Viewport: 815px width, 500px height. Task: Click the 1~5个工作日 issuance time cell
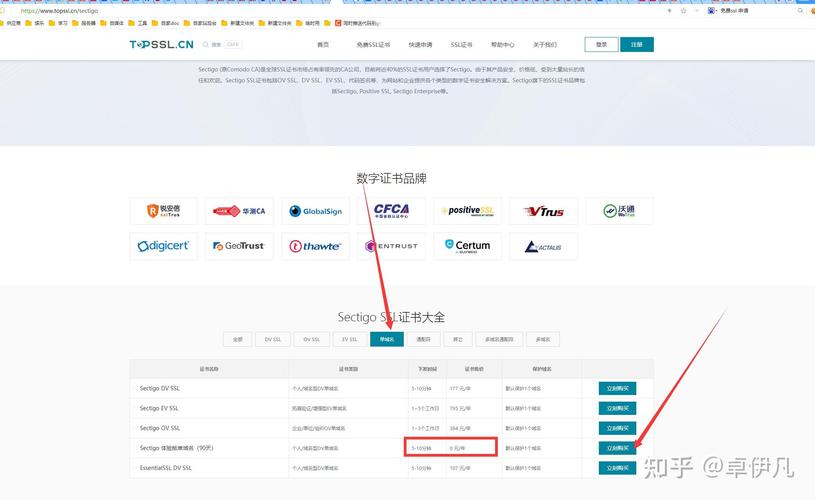tap(425, 408)
